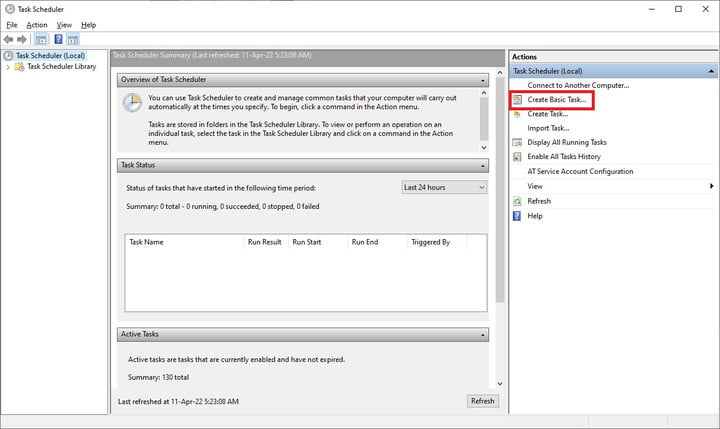720x429 pixels.
Task: Click the 'Last refreshed at 11-Apr-22' status text
Action: point(178,401)
